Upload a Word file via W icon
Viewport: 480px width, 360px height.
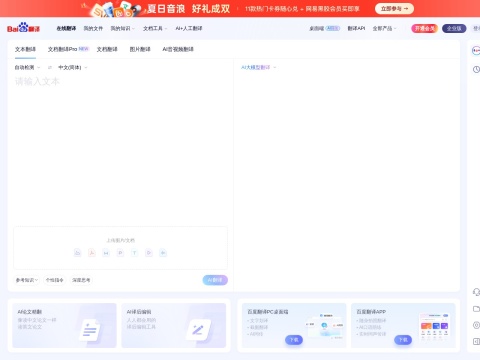point(106,253)
